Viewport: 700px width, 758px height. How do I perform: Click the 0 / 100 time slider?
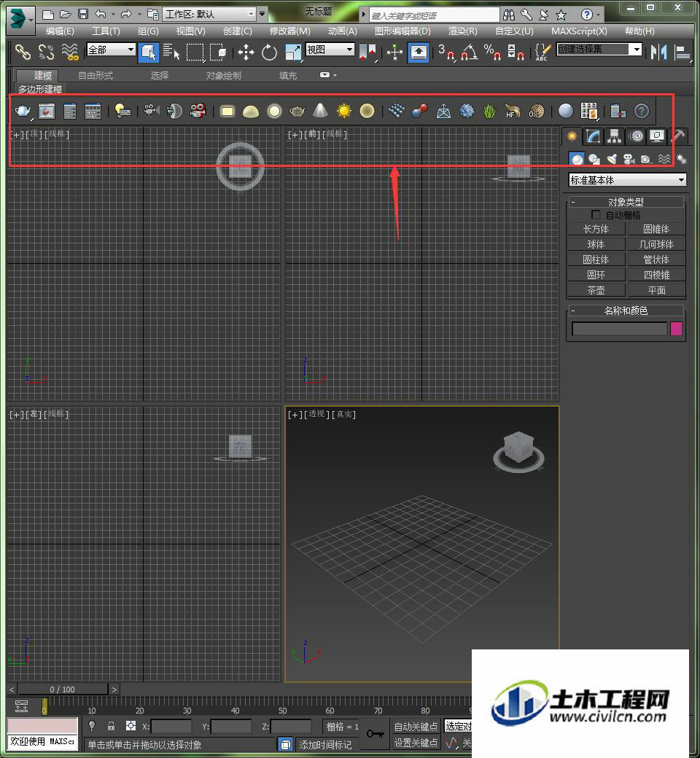(x=62, y=689)
